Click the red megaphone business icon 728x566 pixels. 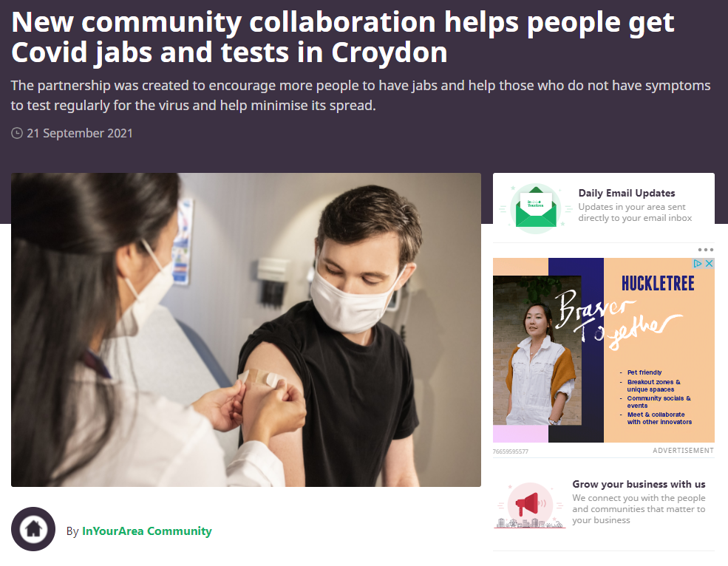click(530, 505)
